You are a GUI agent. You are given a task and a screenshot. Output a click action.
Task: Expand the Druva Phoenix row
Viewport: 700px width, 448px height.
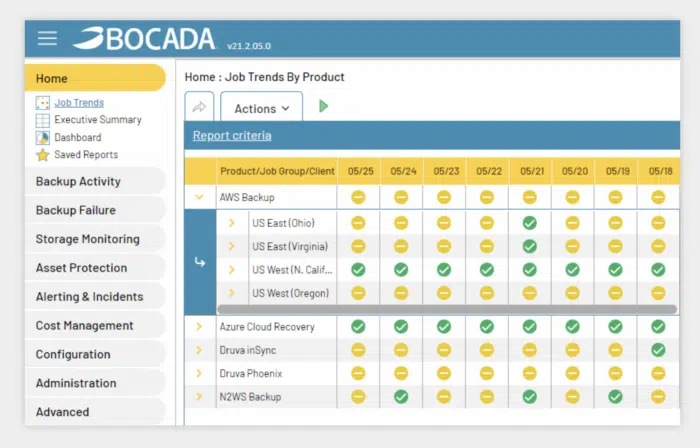199,373
